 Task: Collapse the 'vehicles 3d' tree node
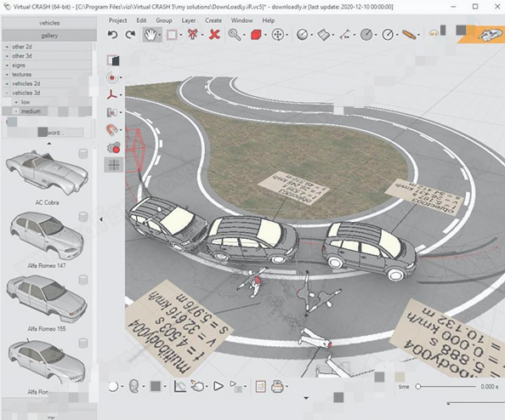pyautogui.click(x=7, y=93)
